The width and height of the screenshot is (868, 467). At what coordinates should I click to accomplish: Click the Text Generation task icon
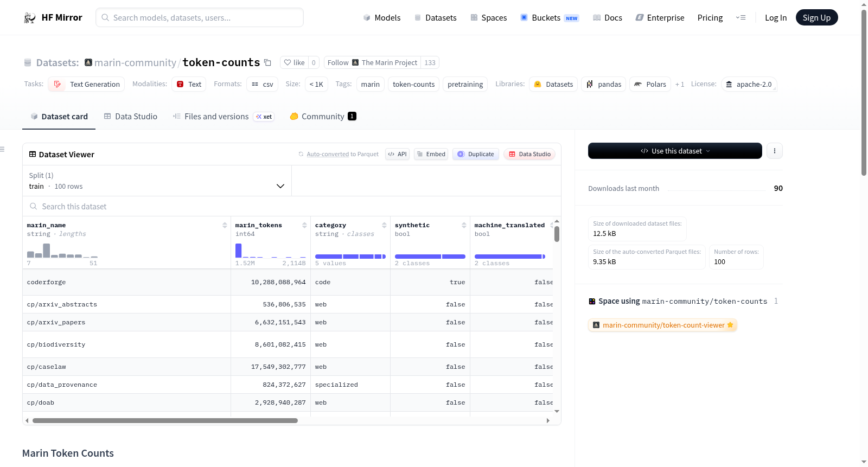click(58, 84)
